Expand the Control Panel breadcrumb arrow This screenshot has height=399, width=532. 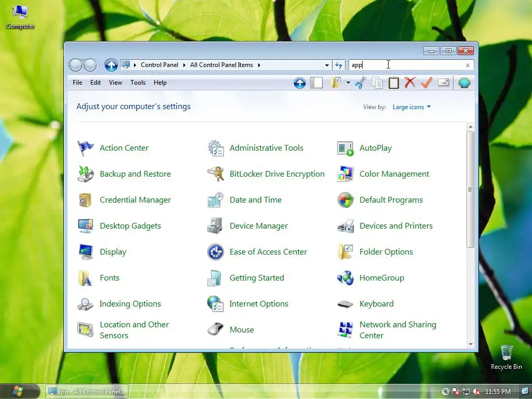pyautogui.click(x=184, y=65)
